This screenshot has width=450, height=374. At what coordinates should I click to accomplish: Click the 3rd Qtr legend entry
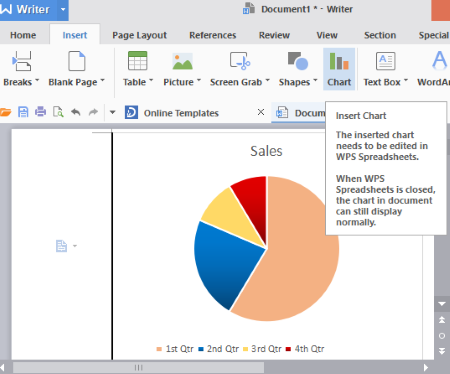[x=262, y=349]
